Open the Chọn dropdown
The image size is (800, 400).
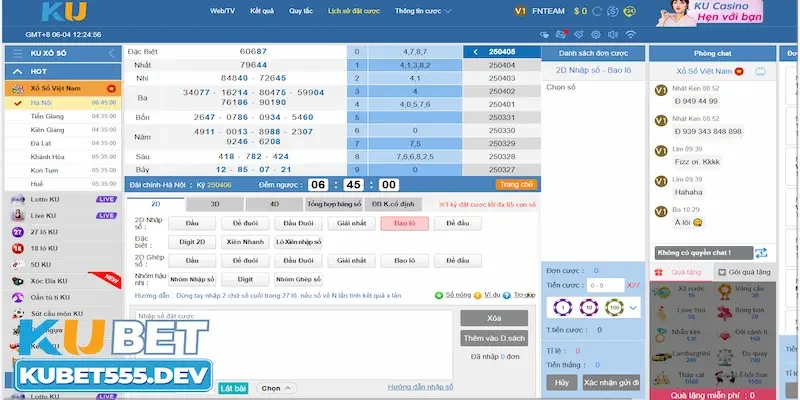click(x=277, y=388)
